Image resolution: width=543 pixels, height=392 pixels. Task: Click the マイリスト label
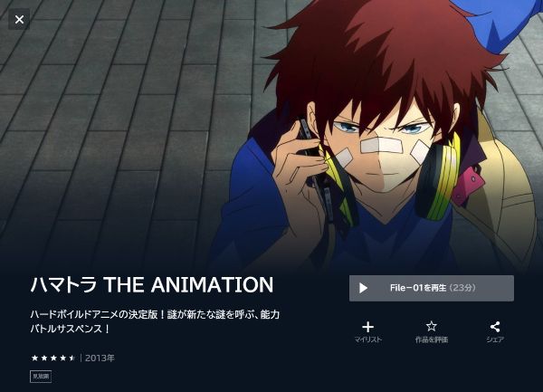pyautogui.click(x=367, y=339)
